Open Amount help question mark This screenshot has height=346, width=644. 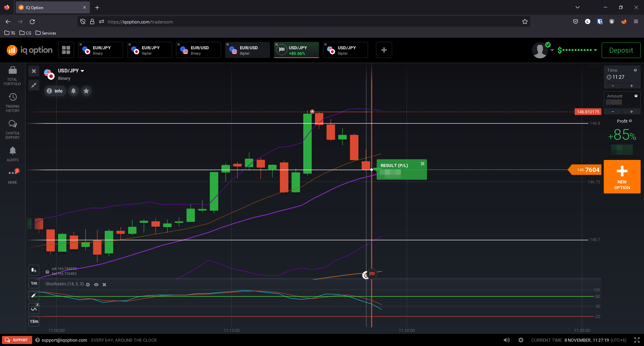636,96
